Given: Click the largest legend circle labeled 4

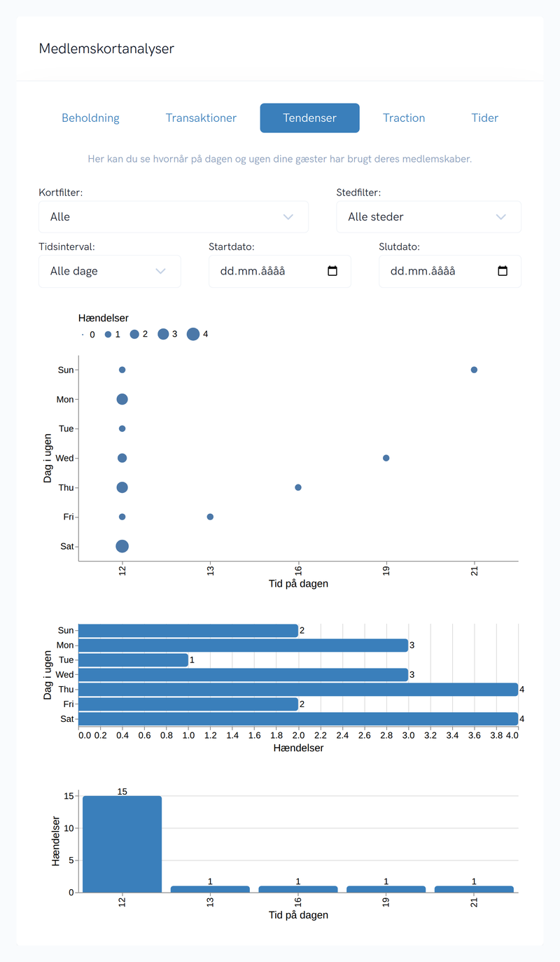Looking at the screenshot, I should 193,335.
